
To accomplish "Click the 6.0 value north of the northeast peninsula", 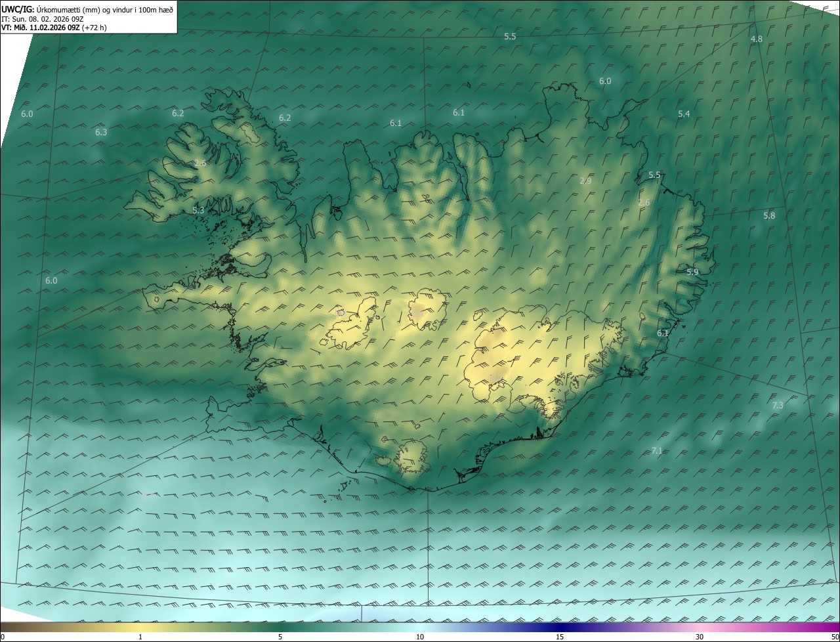I will click(605, 81).
